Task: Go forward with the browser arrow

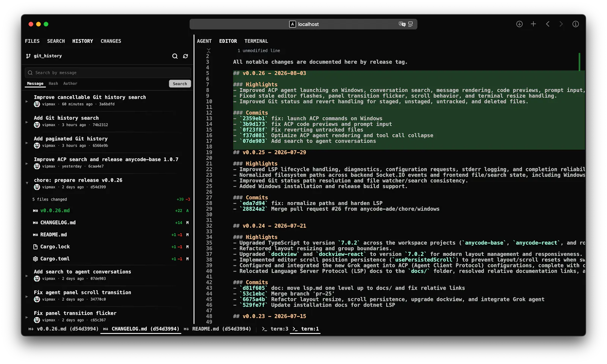Action: click(561, 24)
